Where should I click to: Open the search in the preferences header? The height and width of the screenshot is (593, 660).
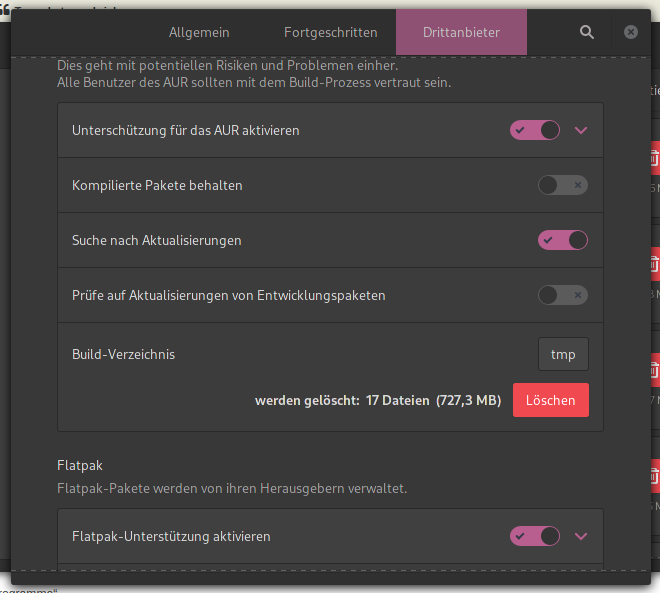tap(587, 32)
